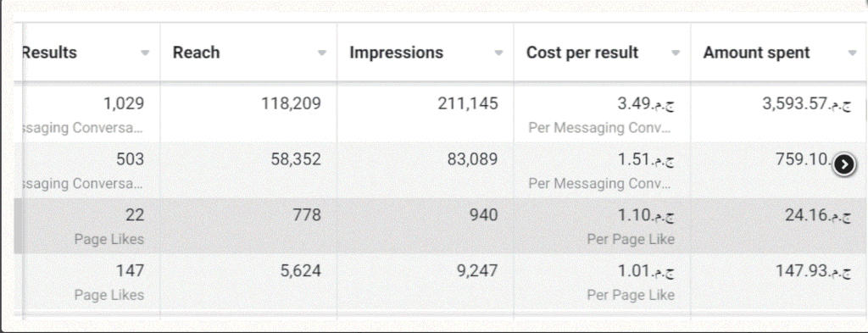
Task: Click the black circular arrow icon
Action: tap(844, 164)
